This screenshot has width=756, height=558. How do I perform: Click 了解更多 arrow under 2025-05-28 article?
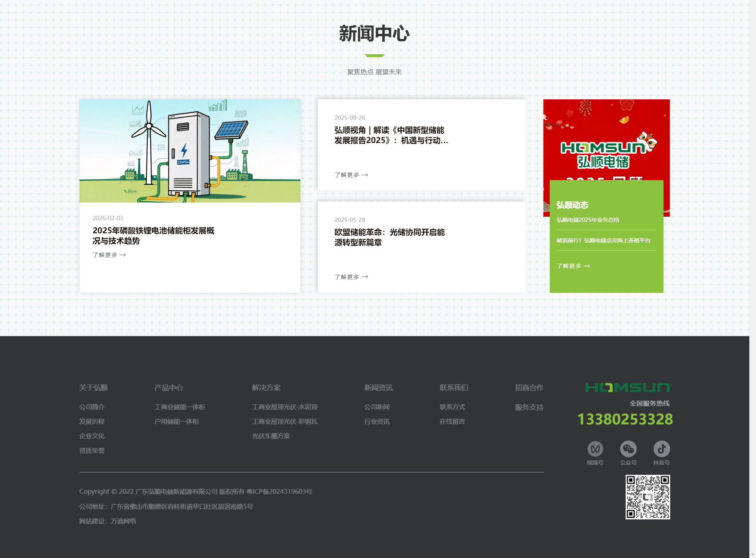(x=365, y=277)
